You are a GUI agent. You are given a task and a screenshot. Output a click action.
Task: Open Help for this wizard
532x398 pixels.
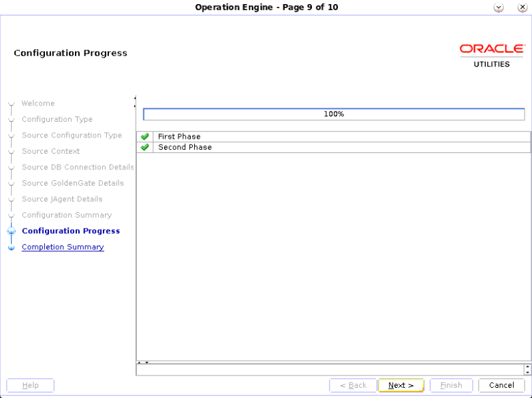(x=30, y=385)
